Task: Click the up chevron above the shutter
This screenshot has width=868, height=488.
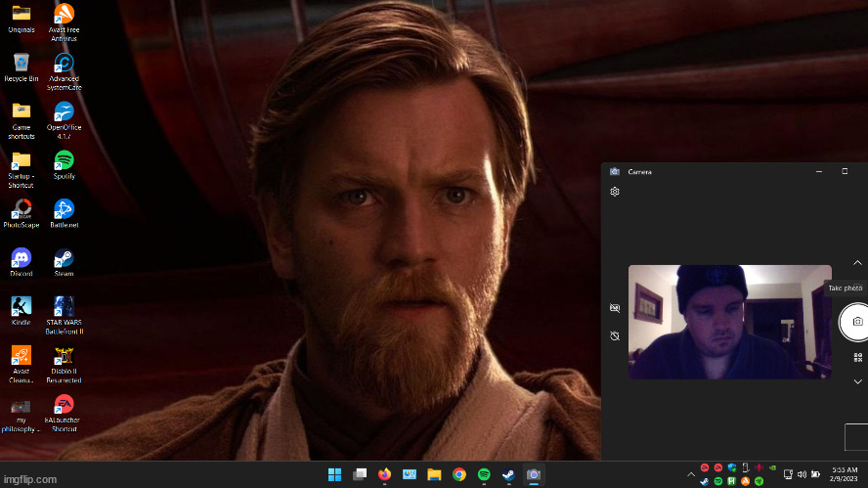Action: (857, 262)
